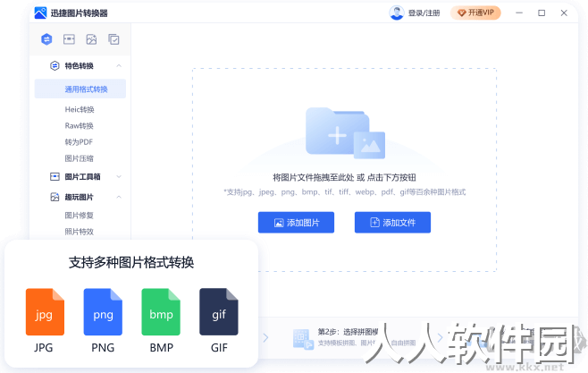Close the converter window
The image size is (588, 373).
(564, 13)
